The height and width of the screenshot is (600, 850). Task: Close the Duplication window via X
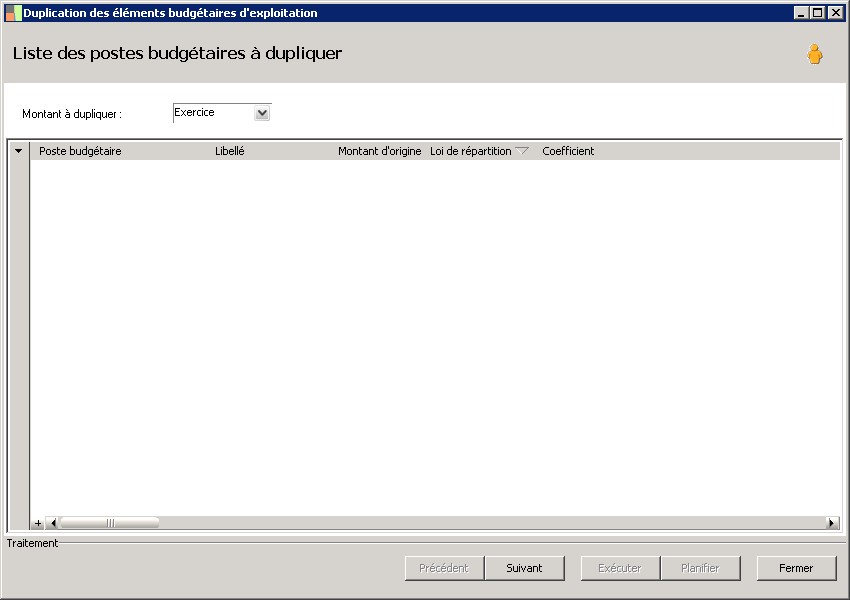coord(835,12)
